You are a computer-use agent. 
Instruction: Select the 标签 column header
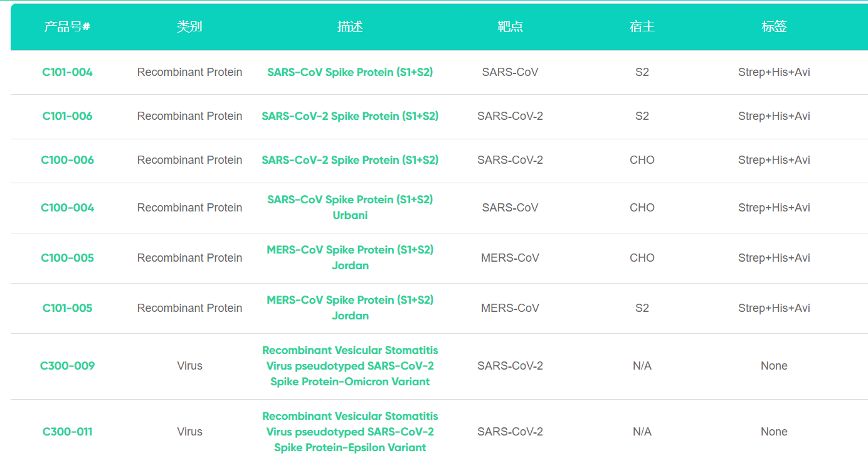tap(774, 27)
